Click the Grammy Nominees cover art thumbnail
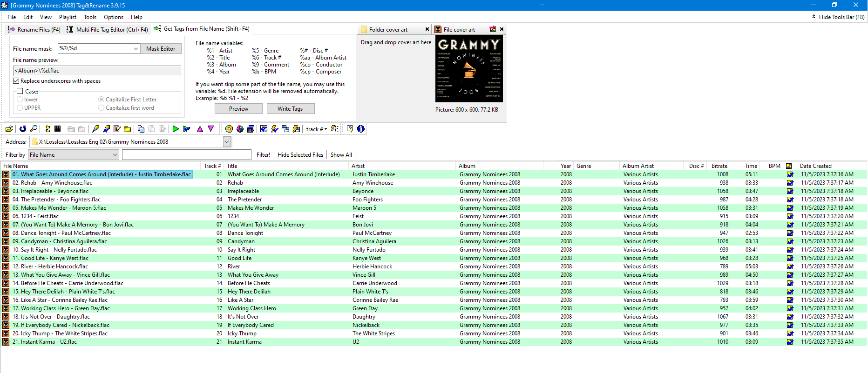This screenshot has height=373, width=868. click(469, 69)
